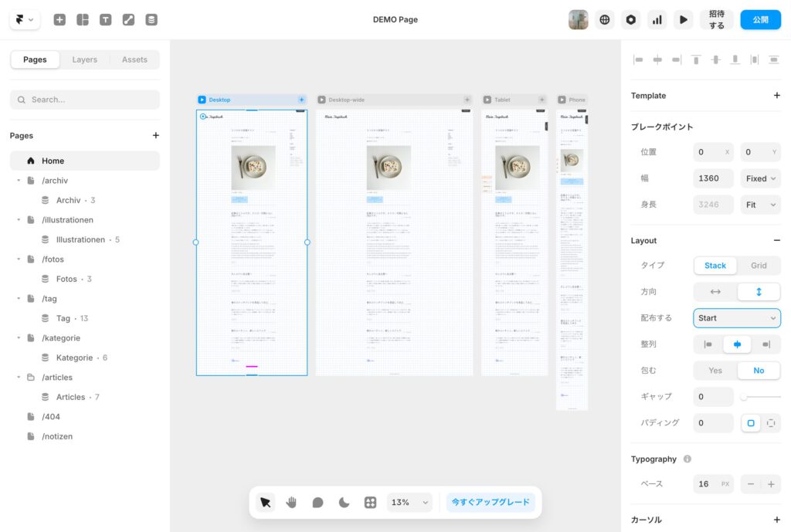Screen dimensions: 791x532
Task: Click the Insert plus icon in top toolbar
Action: (59, 20)
